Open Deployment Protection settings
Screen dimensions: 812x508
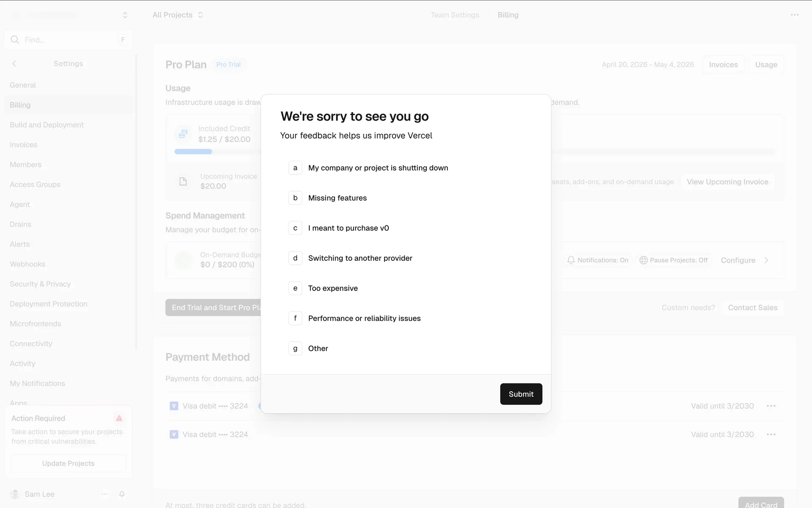click(69, 304)
